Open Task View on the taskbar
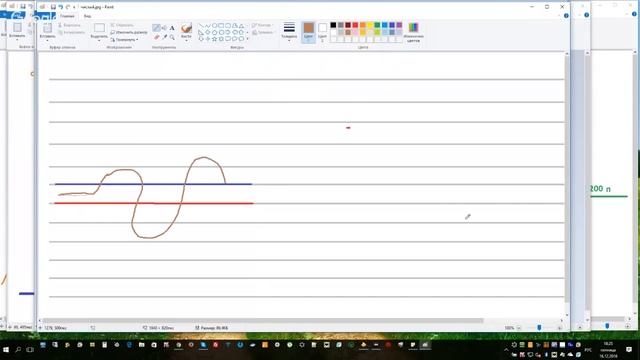 (x=30, y=350)
